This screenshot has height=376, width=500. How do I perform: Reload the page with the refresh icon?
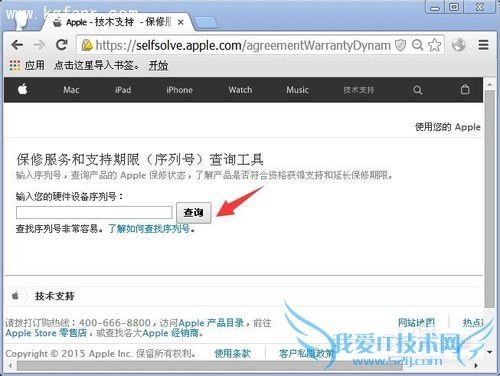coord(62,44)
